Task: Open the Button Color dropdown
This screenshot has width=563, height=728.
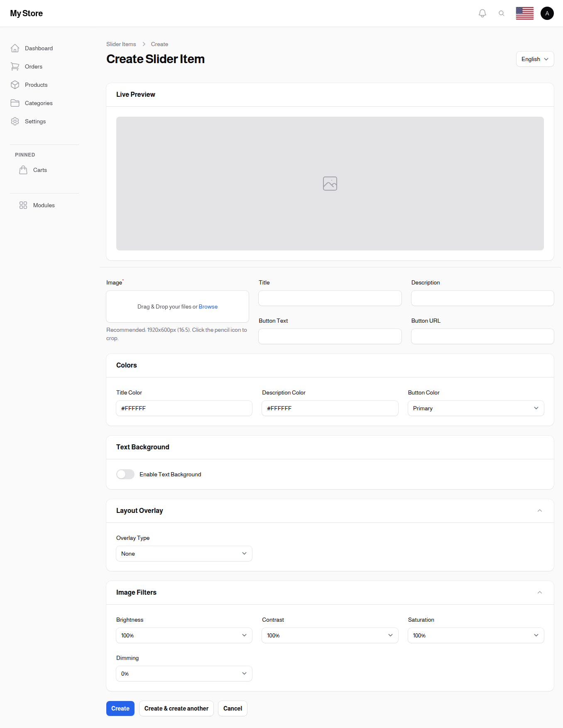Action: click(x=476, y=408)
